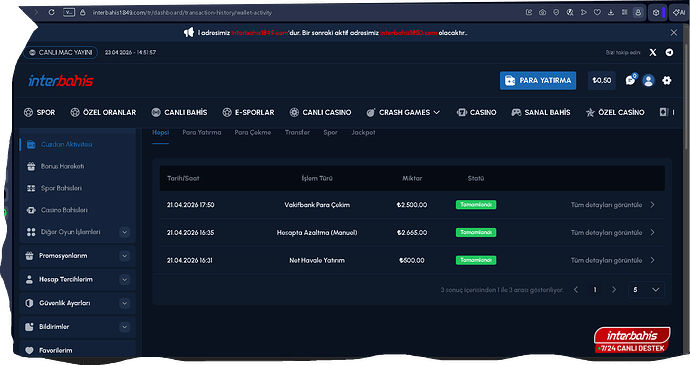Open Özel Casino in navigation
This screenshot has width=690, height=365.
point(615,112)
